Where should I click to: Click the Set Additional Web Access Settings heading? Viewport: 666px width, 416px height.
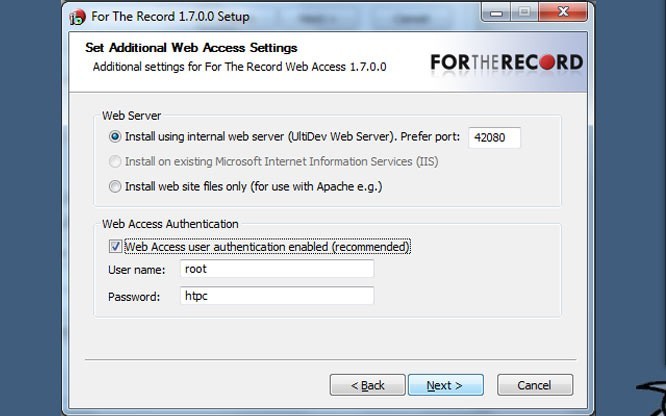pos(191,48)
